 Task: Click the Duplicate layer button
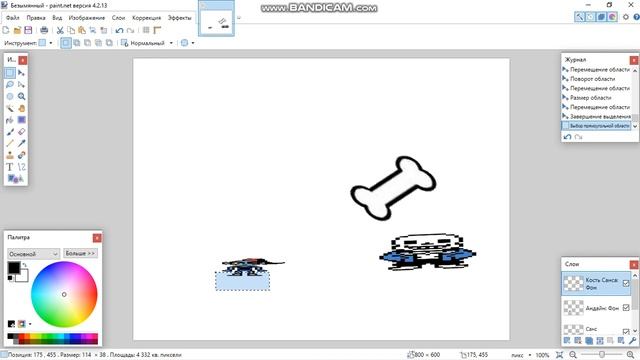[589, 341]
